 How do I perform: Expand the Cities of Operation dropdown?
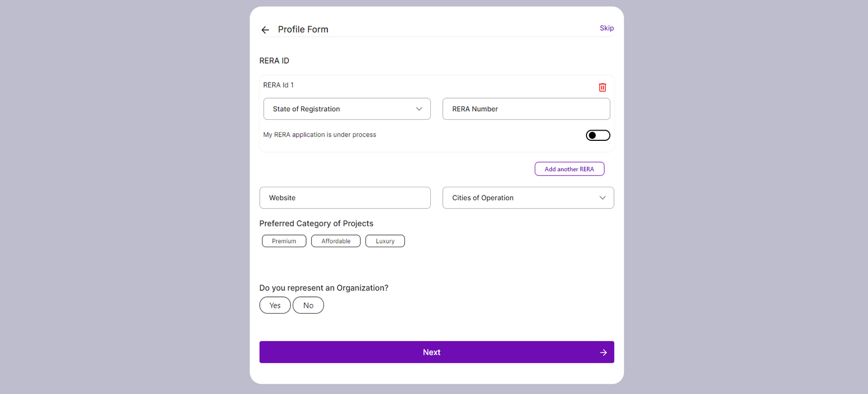pos(527,198)
